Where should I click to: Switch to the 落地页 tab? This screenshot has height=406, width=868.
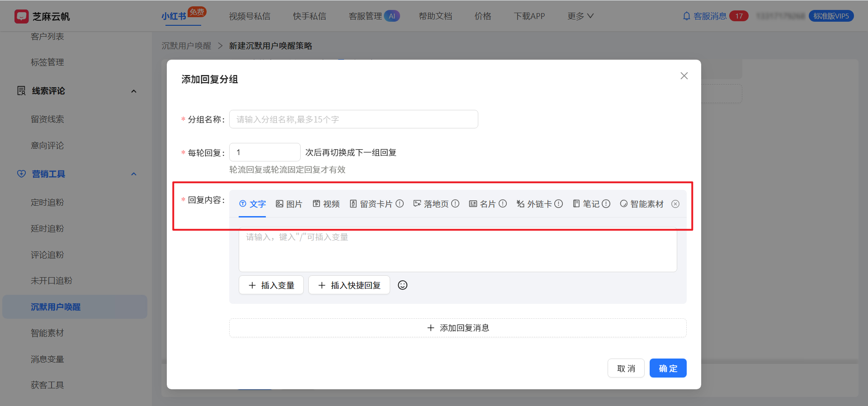tap(431, 204)
